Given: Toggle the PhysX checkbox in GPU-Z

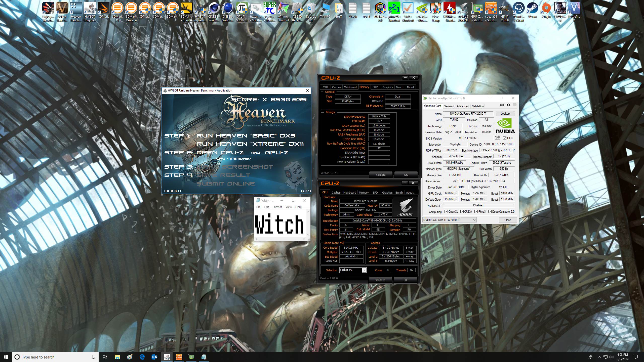Looking at the screenshot, I should (x=476, y=212).
